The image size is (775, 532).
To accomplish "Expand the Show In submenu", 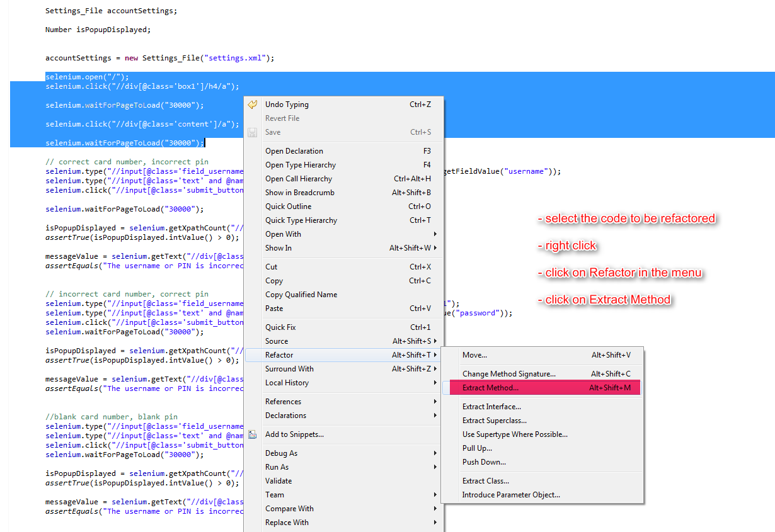I will pos(344,248).
